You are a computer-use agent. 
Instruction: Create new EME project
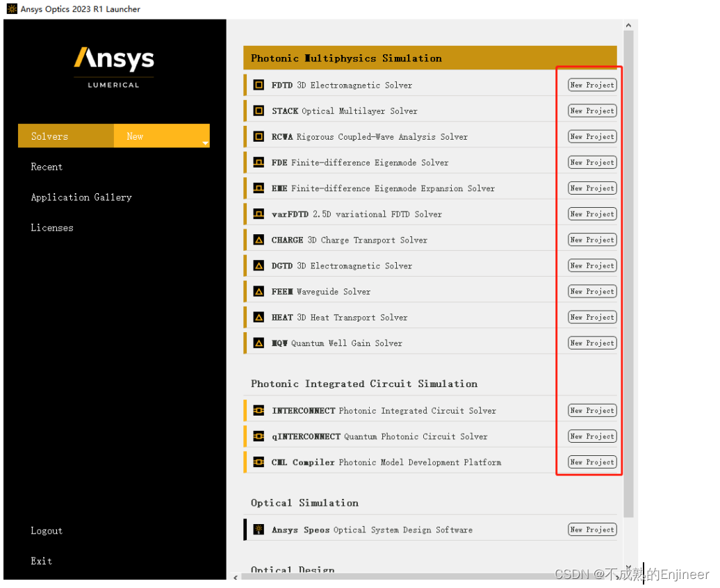point(592,188)
